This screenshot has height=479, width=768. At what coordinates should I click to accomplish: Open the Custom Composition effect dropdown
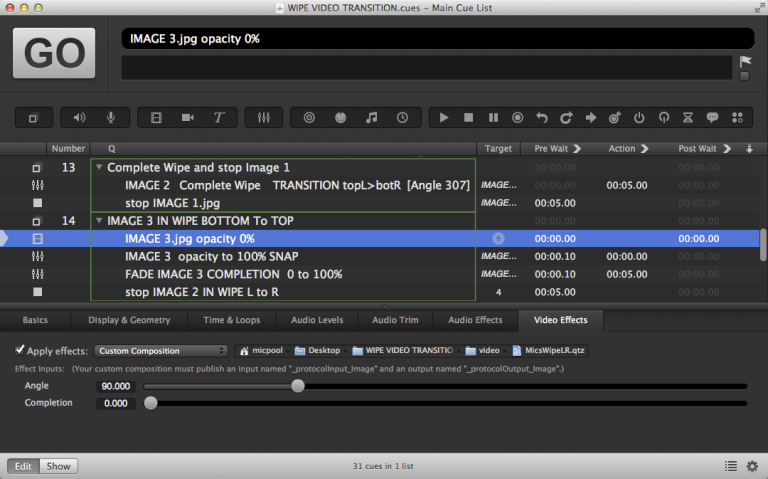[161, 351]
